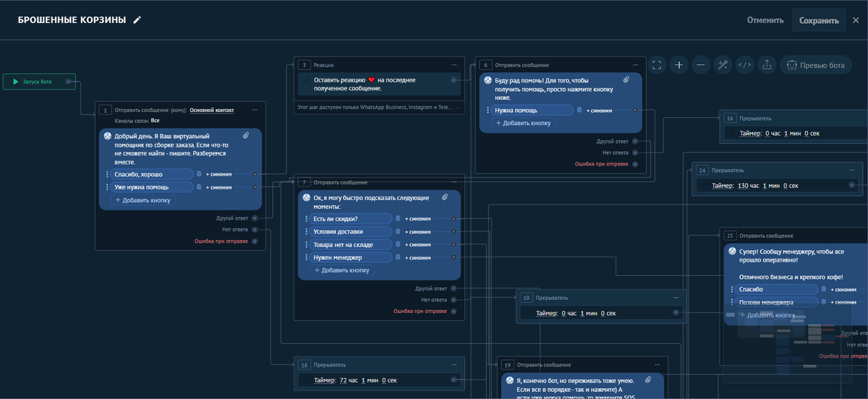Open step 24 Прерыватель three-dot menu
The height and width of the screenshot is (399, 868).
(851, 171)
